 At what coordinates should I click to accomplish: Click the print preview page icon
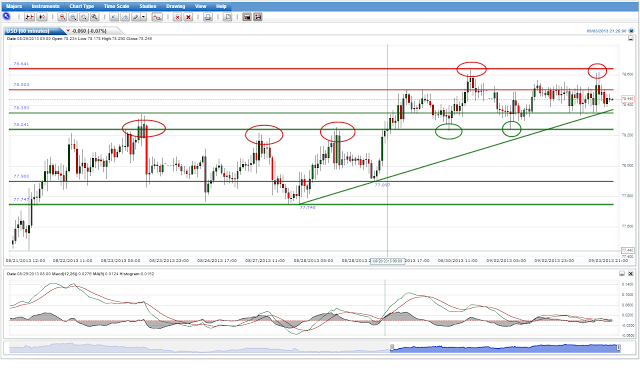(x=228, y=17)
